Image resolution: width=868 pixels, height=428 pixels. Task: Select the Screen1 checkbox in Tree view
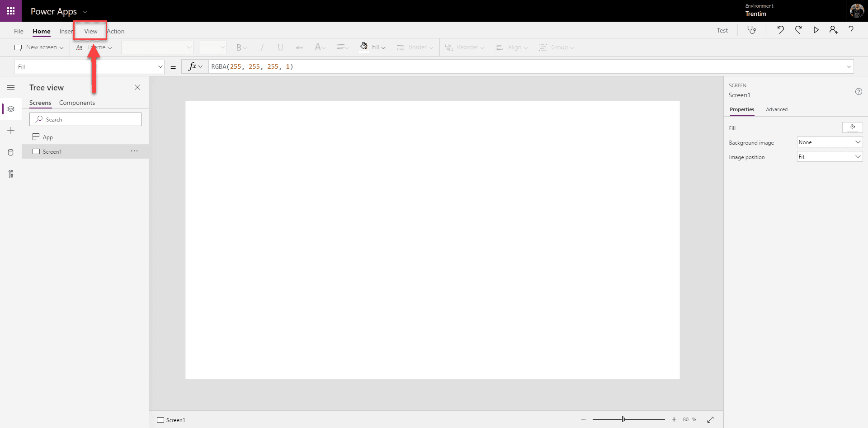coord(37,151)
